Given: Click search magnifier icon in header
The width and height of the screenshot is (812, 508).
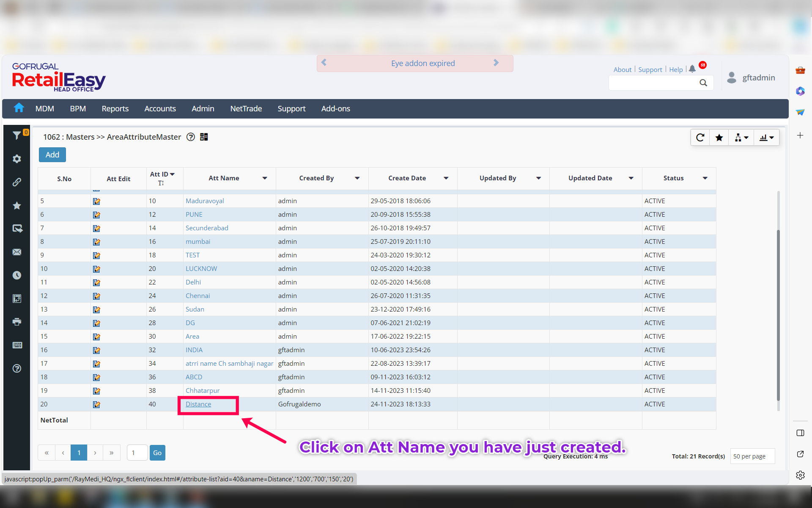Looking at the screenshot, I should click(703, 83).
